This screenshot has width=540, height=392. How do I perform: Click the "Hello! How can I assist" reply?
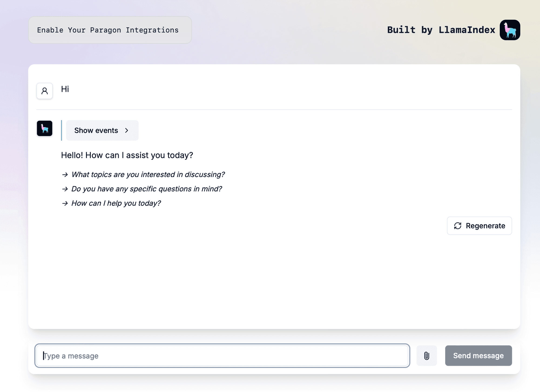pos(127,155)
